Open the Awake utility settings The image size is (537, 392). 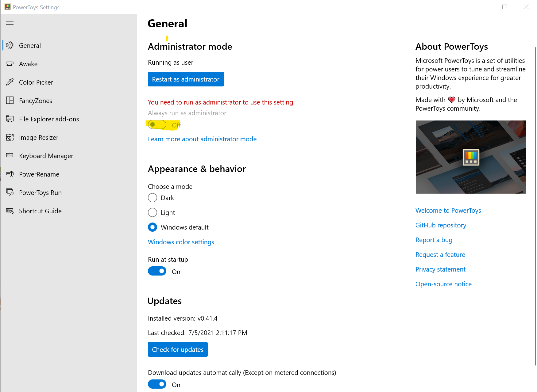[x=10, y=64]
